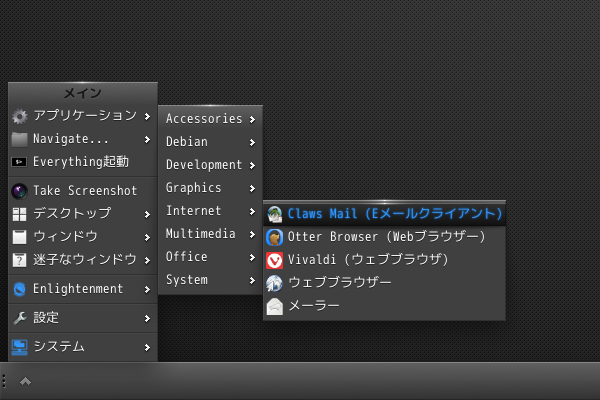Click the wrench icon beside 設定
Viewport: 600px width, 400px height.
(x=20, y=318)
